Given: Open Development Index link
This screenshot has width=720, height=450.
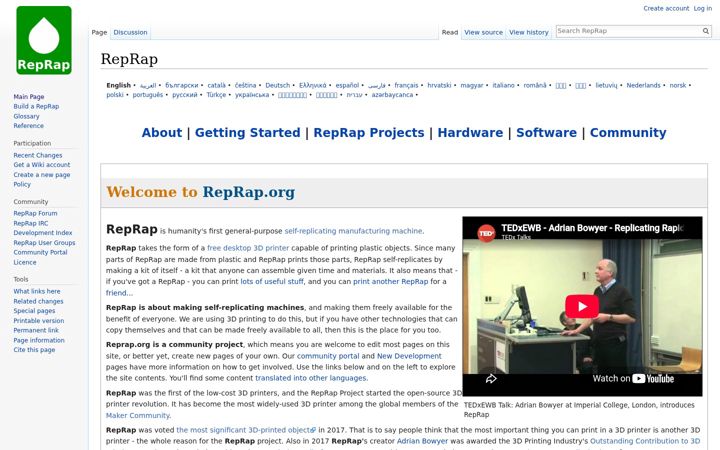Looking at the screenshot, I should [43, 233].
